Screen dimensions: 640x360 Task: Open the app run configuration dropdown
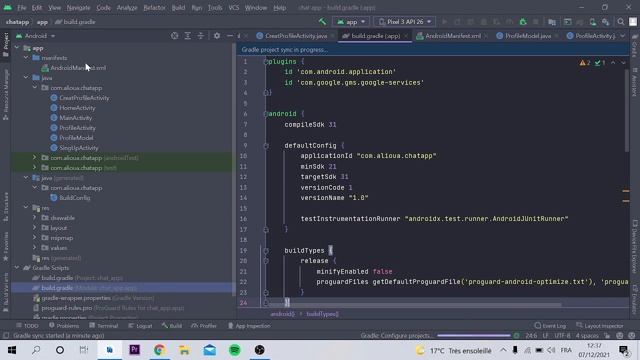(x=351, y=22)
